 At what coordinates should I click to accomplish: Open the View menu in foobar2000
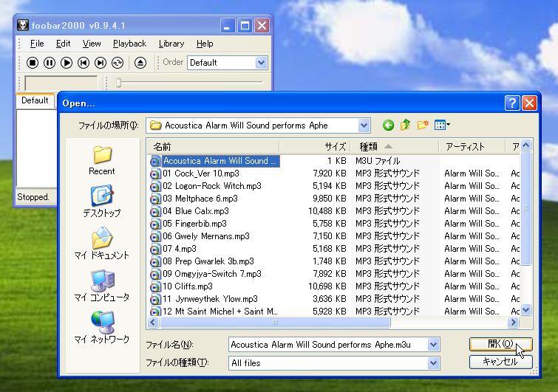click(92, 44)
